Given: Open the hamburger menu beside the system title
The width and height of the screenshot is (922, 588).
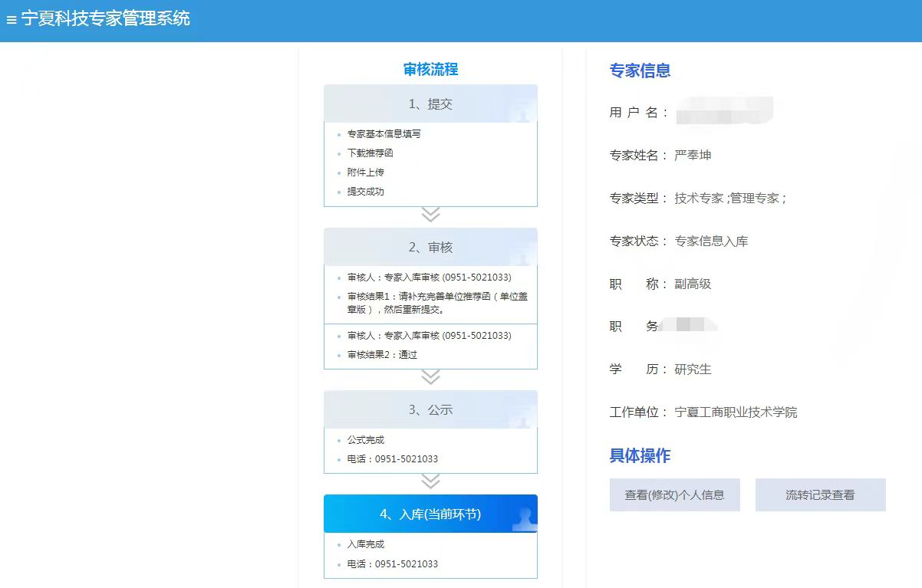Looking at the screenshot, I should pyautogui.click(x=11, y=21).
